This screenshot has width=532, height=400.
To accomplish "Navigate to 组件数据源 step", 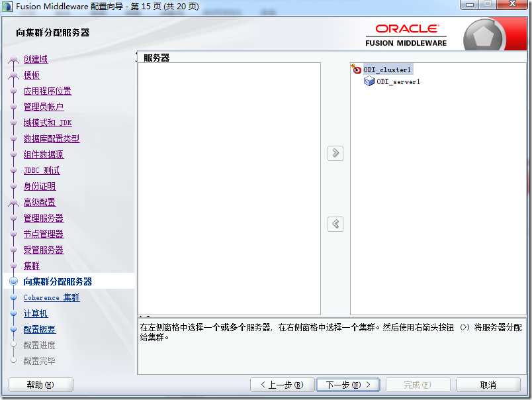I will point(44,154).
